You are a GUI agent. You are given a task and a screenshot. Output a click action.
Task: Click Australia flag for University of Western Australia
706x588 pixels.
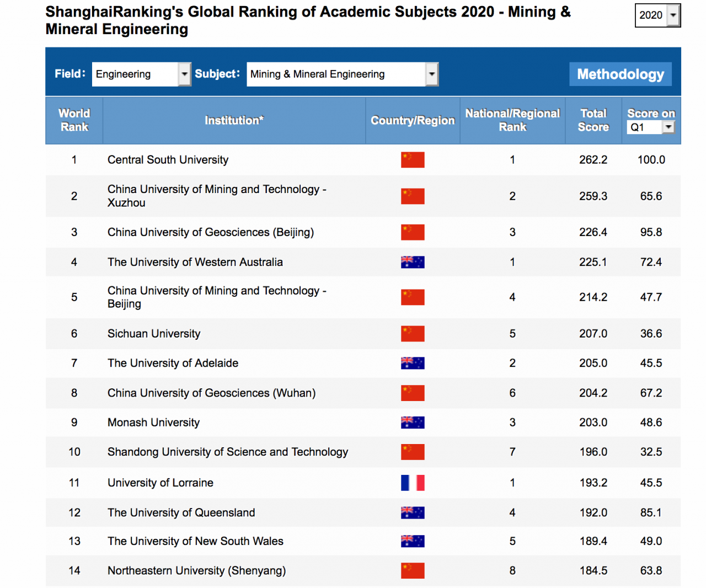pos(413,262)
